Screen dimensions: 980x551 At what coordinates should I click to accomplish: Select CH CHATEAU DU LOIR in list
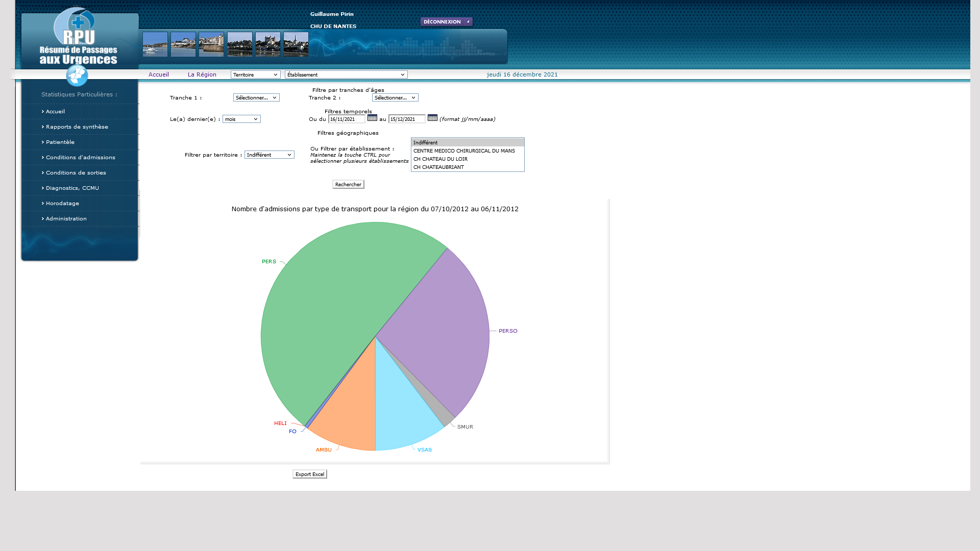tap(440, 159)
